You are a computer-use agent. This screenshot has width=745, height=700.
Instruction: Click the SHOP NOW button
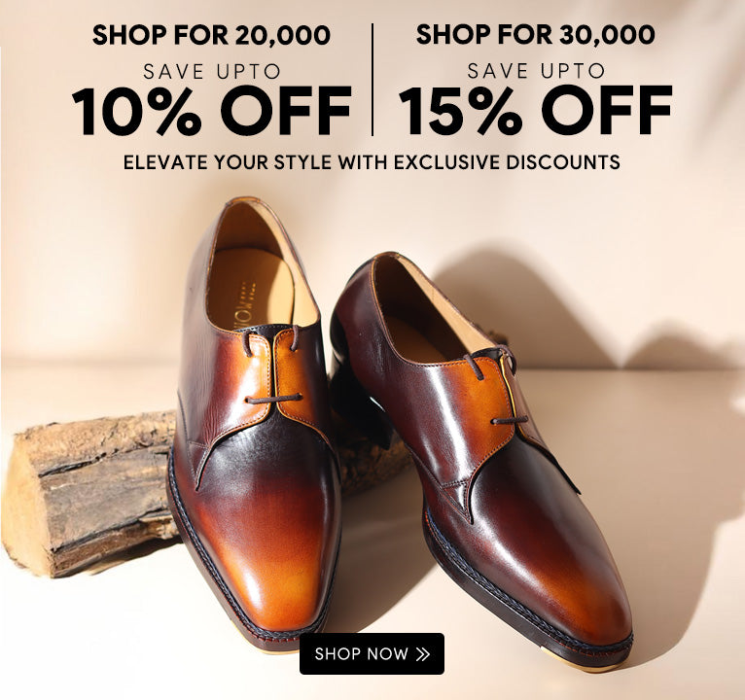pyautogui.click(x=372, y=653)
